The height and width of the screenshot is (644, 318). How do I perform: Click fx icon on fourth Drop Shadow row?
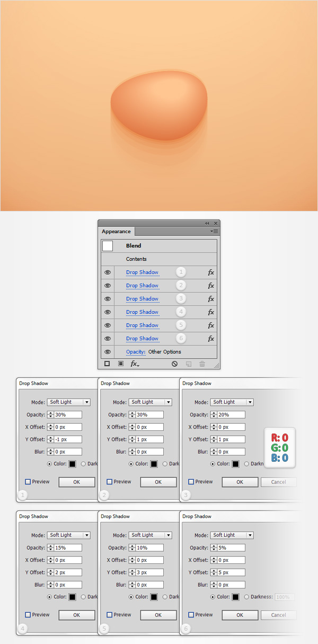point(211,312)
